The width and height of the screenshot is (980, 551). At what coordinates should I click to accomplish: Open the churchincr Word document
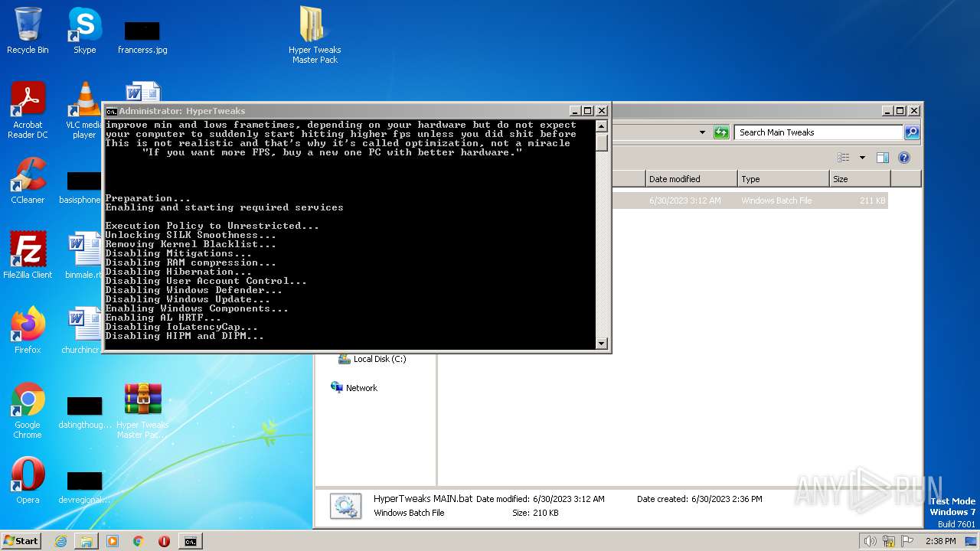click(83, 331)
